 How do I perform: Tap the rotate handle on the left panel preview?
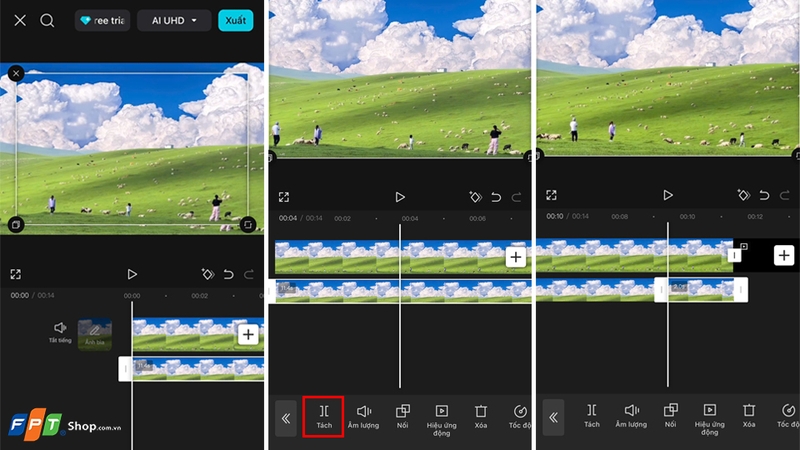point(247,224)
